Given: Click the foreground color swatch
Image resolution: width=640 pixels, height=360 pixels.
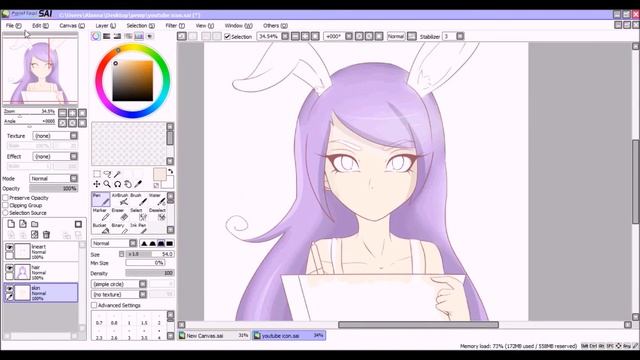Looking at the screenshot, I should [159, 174].
